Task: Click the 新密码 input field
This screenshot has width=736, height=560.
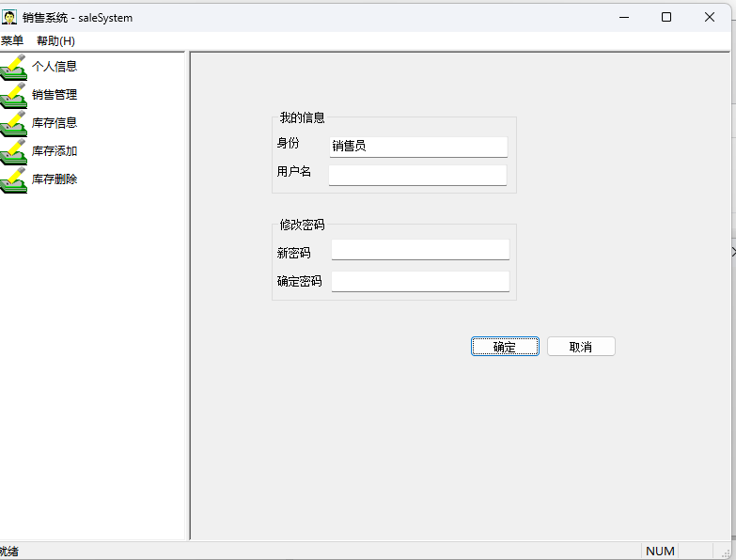Action: pos(420,250)
